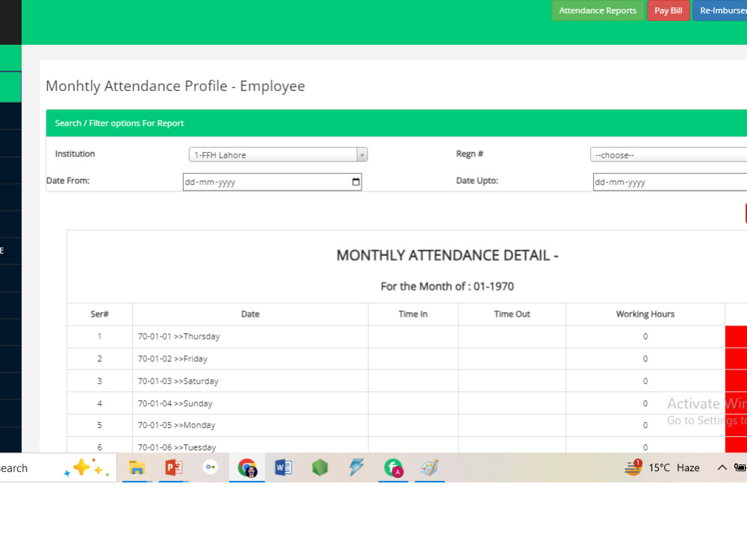Image resolution: width=747 pixels, height=560 pixels.
Task: Open PowerPoint from the taskbar
Action: coord(173,467)
